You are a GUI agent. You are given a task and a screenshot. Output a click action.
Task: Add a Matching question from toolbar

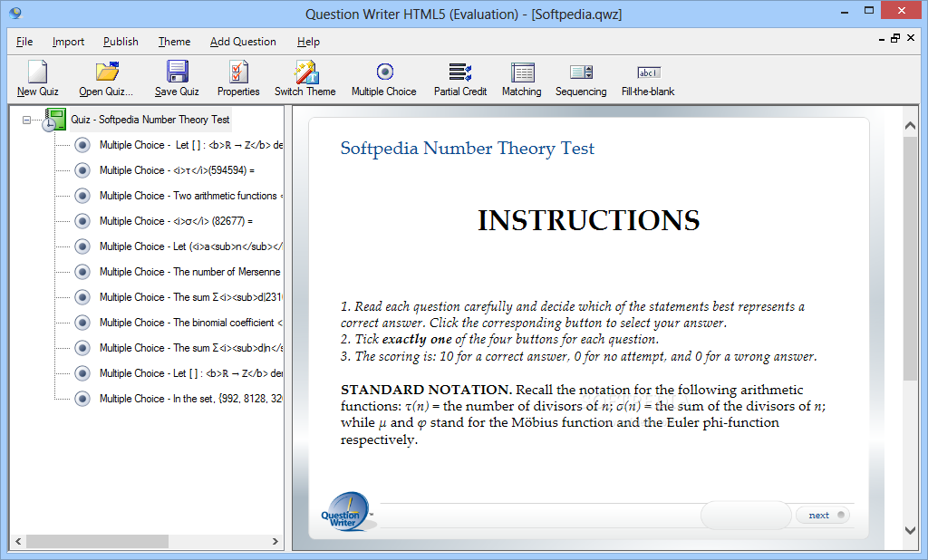pyautogui.click(x=522, y=72)
